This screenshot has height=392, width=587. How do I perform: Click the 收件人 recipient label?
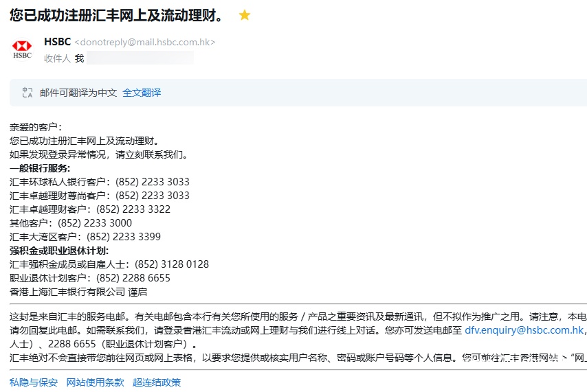click(57, 58)
